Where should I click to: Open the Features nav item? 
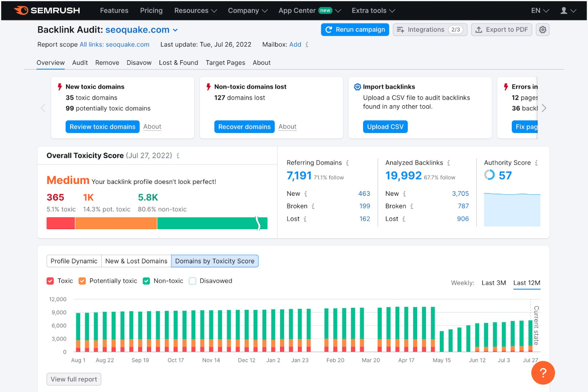point(114,11)
